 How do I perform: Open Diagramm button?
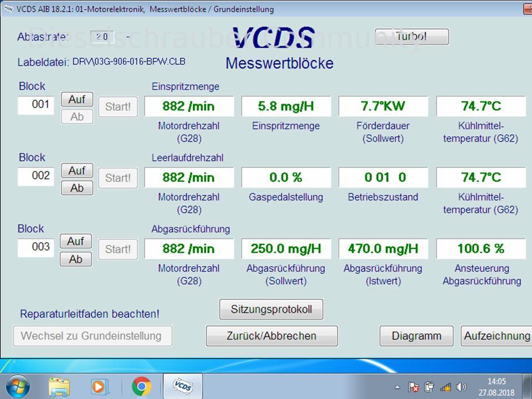point(417,336)
